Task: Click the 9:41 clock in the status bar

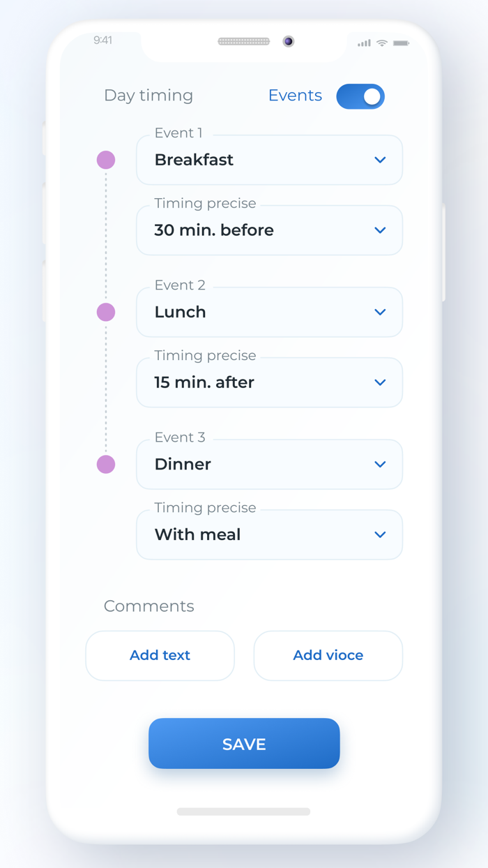Action: point(102,40)
